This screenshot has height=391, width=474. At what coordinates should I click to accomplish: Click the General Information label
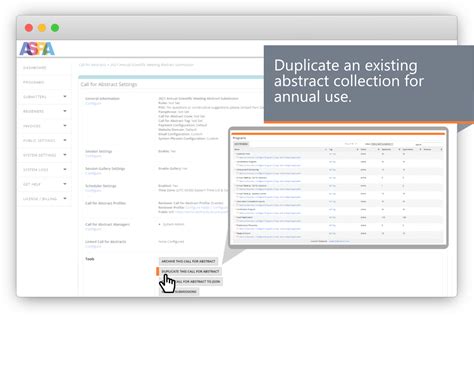pyautogui.click(x=102, y=99)
